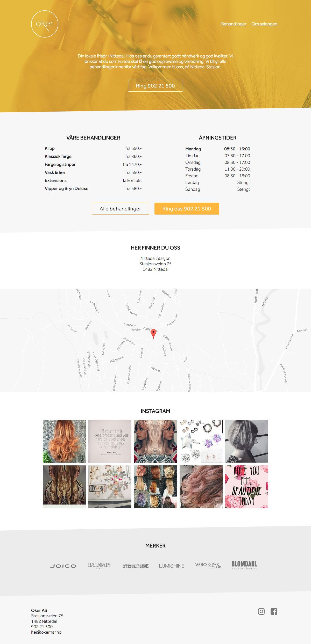Screen dimensions: 311x644
Task: Click the orange Ring oss 902 21 500 button
Action: click(187, 209)
